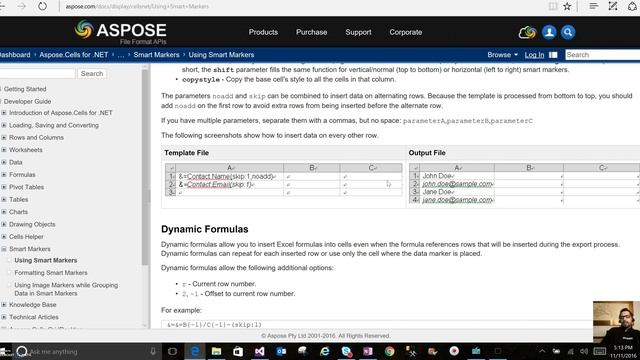Open Skype from the taskbar
Screen dimensions: 640x360
point(347,351)
